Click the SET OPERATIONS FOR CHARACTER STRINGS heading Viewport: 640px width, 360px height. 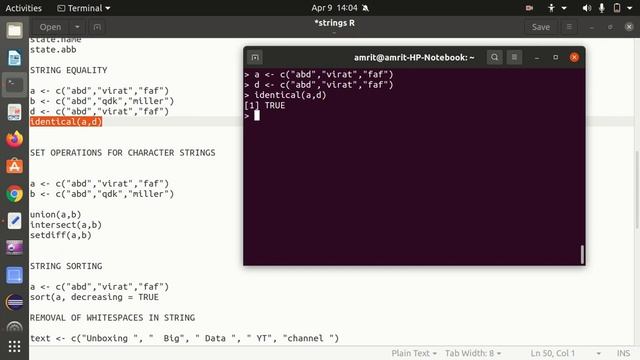[x=122, y=153]
